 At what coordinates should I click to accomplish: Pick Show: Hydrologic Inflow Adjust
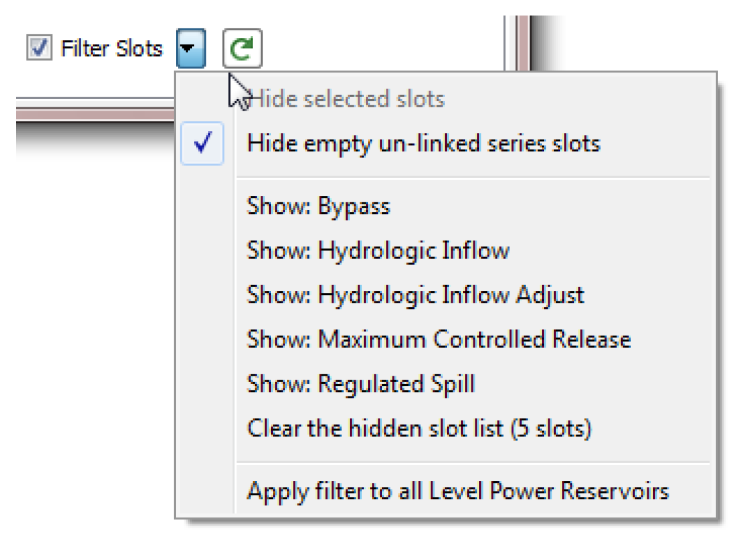coord(415,295)
